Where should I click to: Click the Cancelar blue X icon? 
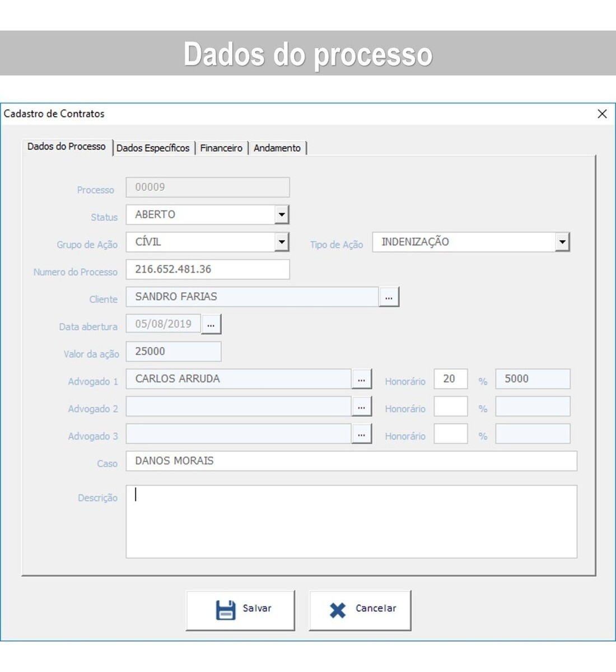point(338,610)
